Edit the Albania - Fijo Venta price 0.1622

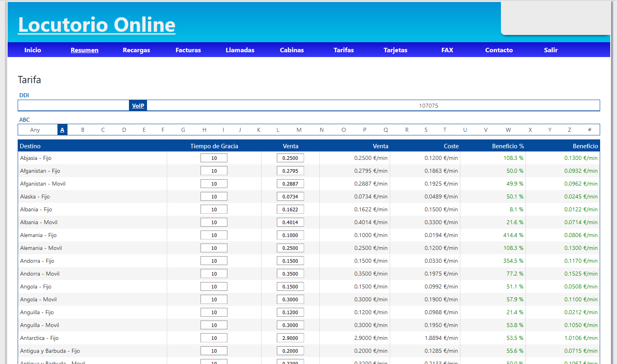[x=290, y=209]
